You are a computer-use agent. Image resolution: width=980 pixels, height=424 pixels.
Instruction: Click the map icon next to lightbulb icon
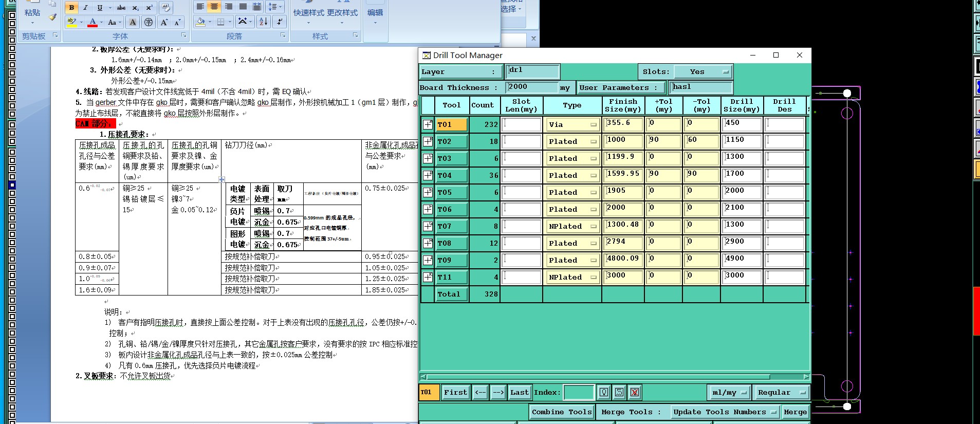click(x=619, y=392)
